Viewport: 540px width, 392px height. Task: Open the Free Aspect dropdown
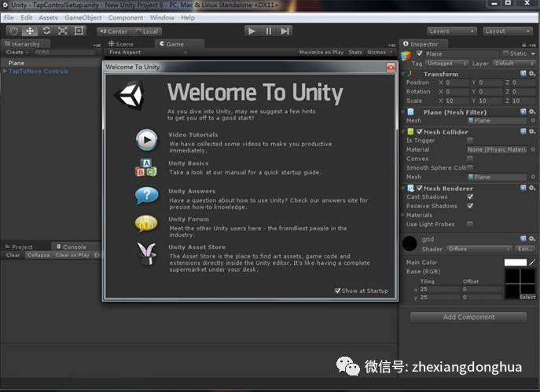147,53
